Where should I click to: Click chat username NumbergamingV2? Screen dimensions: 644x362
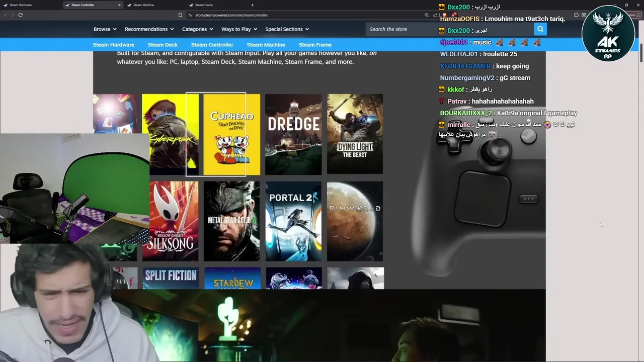point(467,78)
